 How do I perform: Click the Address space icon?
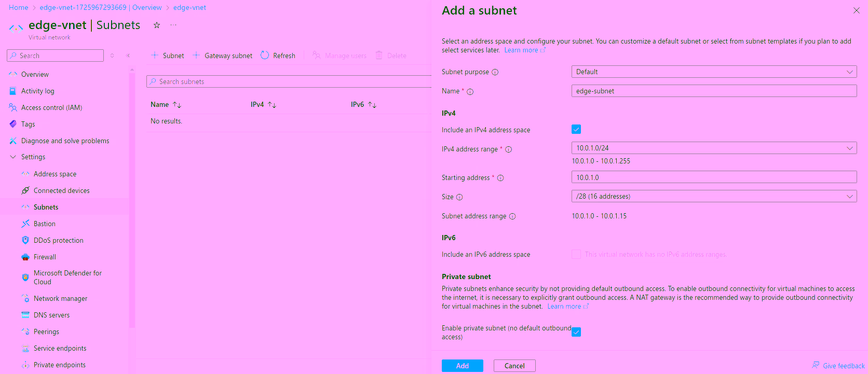point(25,174)
